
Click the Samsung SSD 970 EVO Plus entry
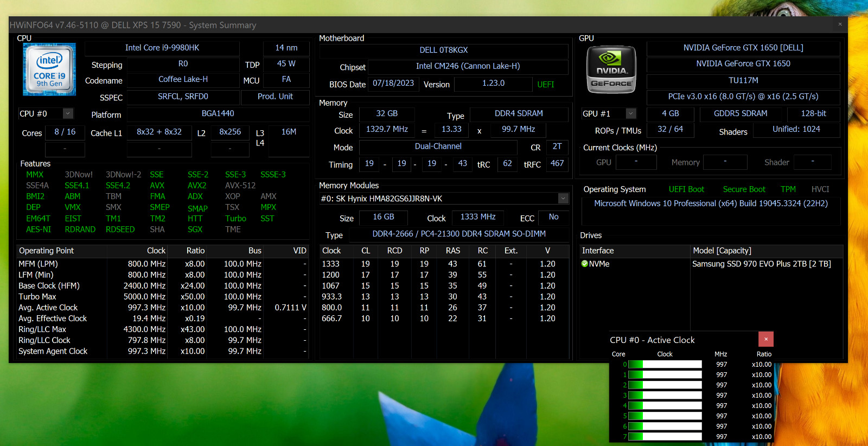[761, 264]
